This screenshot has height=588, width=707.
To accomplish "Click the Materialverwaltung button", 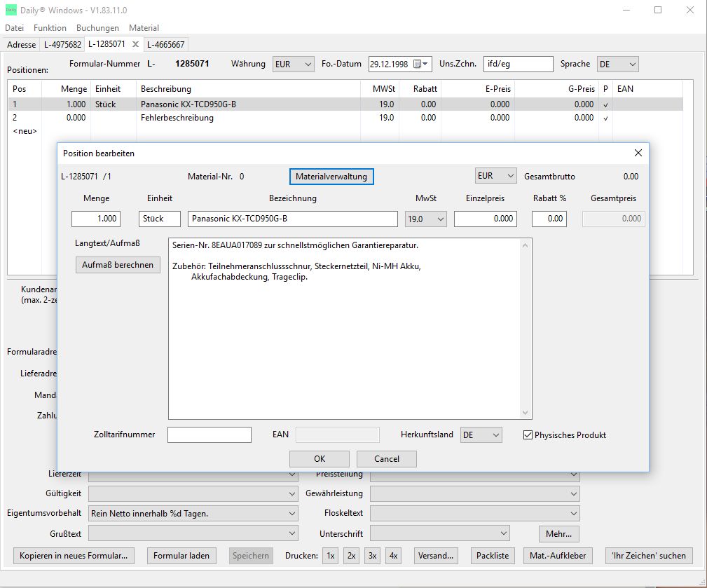I will coord(331,177).
